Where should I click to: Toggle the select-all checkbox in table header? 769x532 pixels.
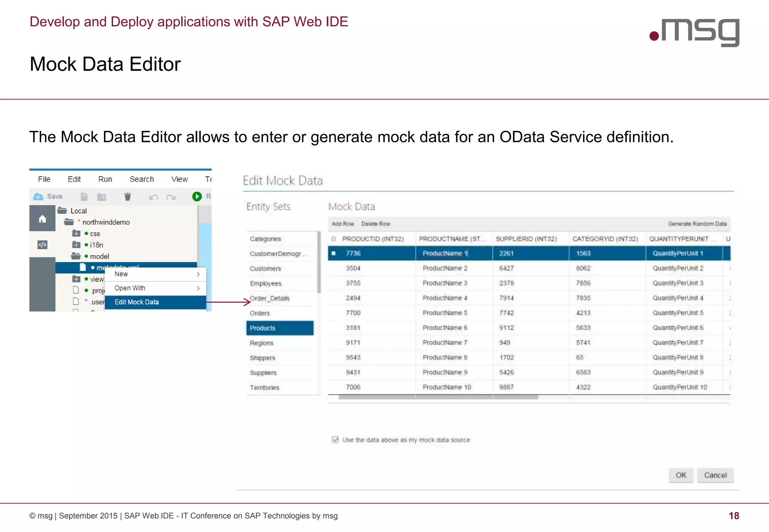point(333,239)
